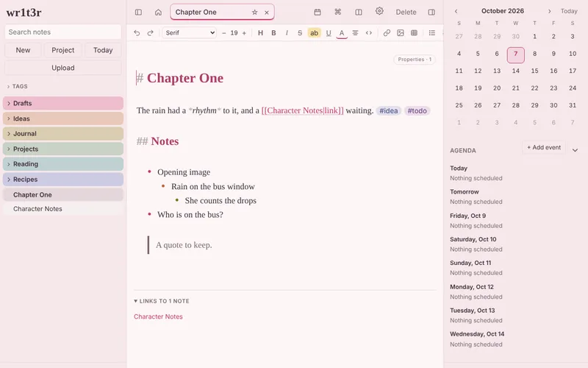Click the Notes heading
Viewport: 588px width, 368px height.
tap(165, 141)
